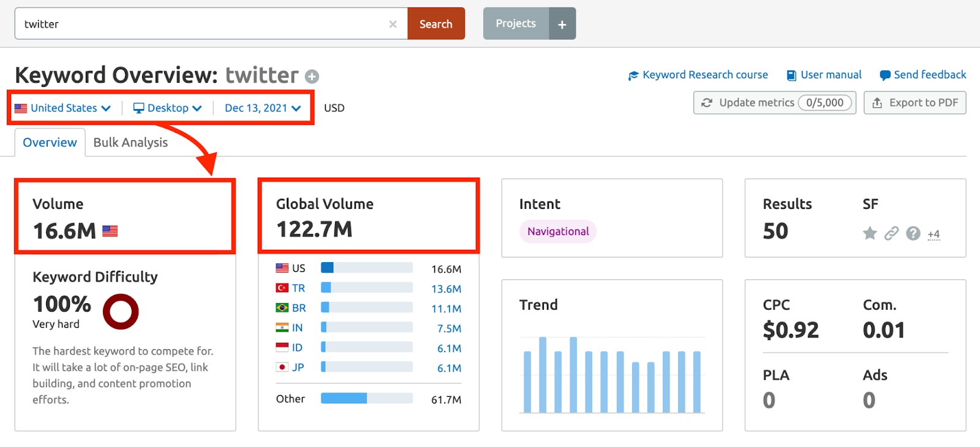Click the 0/5,000 metrics counter

[x=824, y=103]
